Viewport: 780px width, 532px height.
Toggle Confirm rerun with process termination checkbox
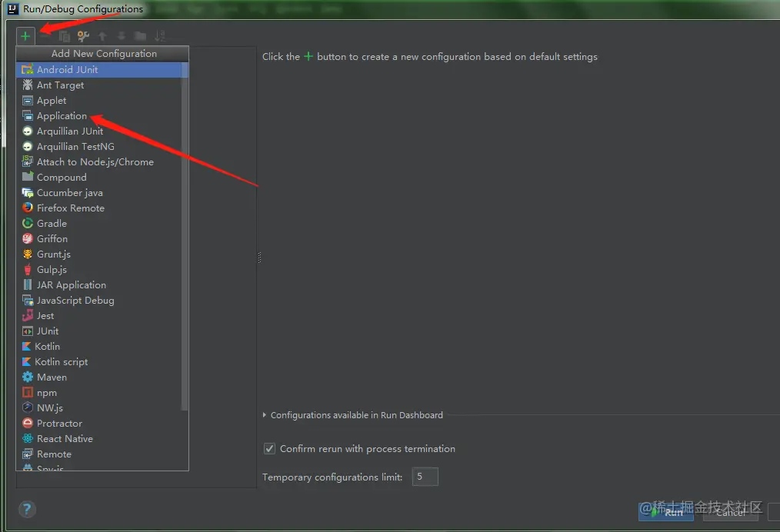tap(269, 448)
